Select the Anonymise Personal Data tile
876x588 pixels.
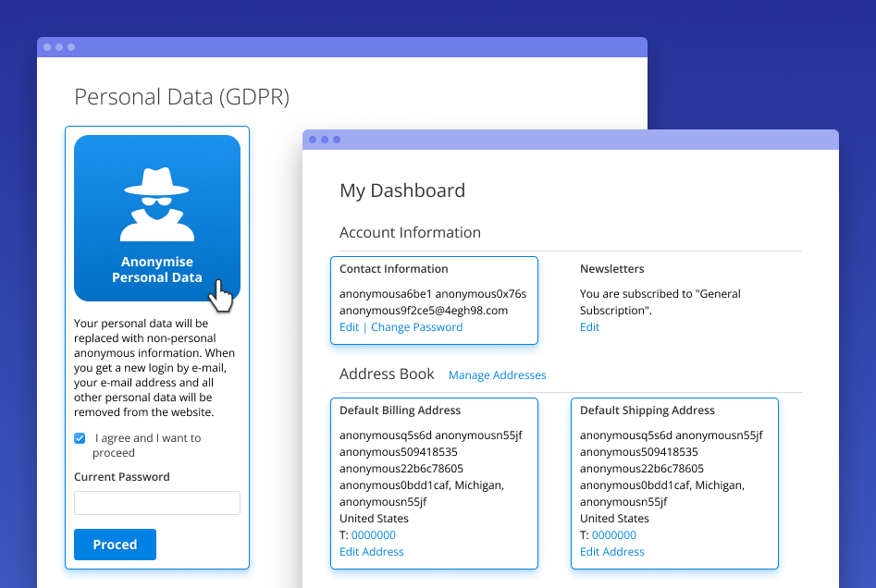tap(156, 217)
